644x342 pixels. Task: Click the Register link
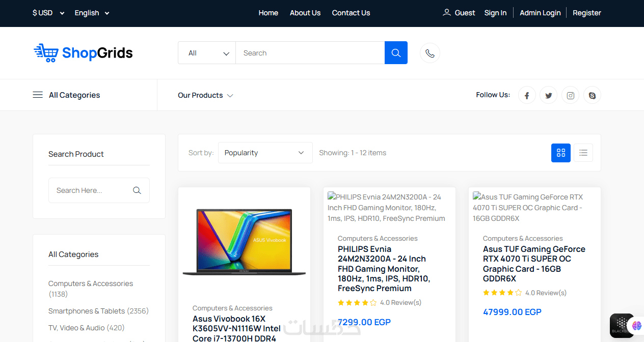click(x=587, y=13)
